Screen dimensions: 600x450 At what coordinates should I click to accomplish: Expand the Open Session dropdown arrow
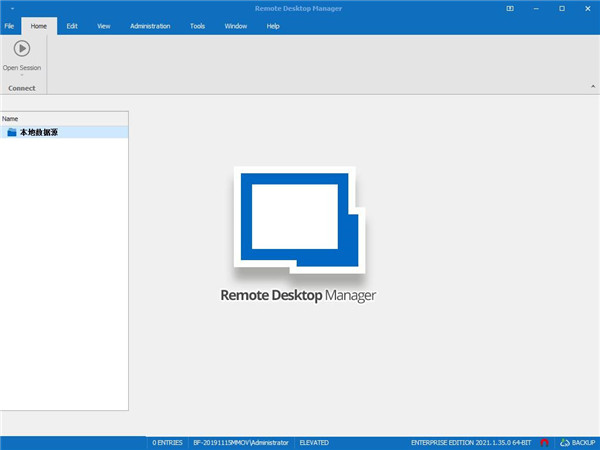[22, 75]
